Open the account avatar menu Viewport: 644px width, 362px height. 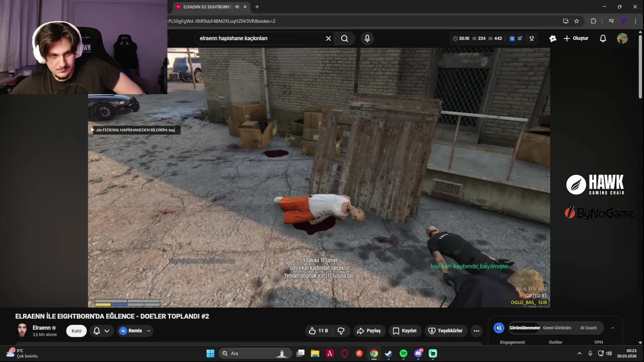pyautogui.click(x=622, y=38)
